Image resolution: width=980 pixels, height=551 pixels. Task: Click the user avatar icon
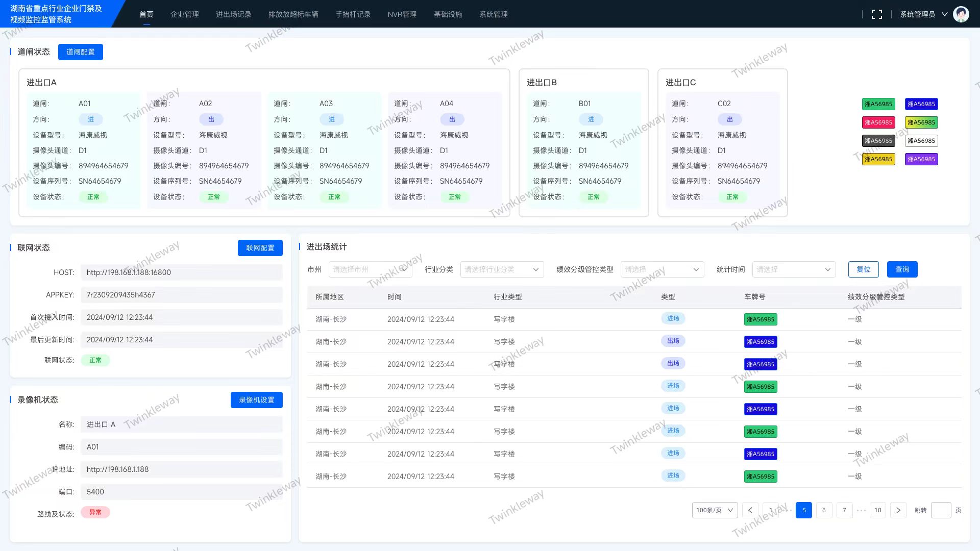[x=961, y=14]
